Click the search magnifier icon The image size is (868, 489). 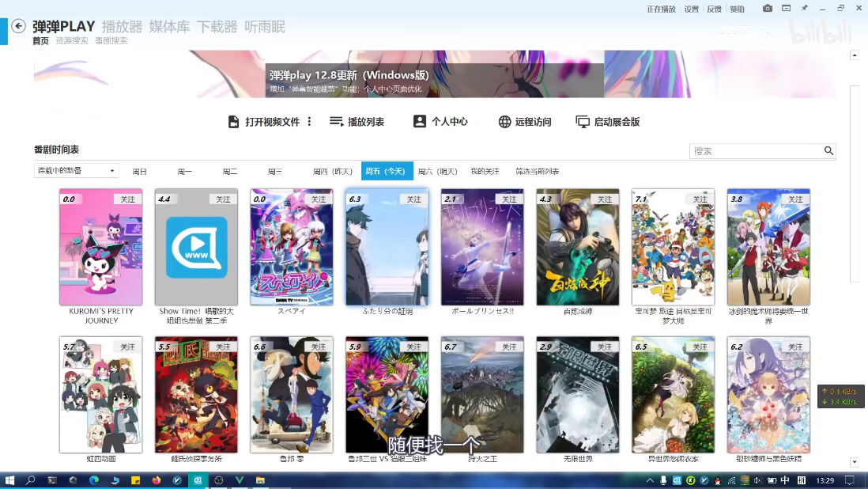(828, 151)
